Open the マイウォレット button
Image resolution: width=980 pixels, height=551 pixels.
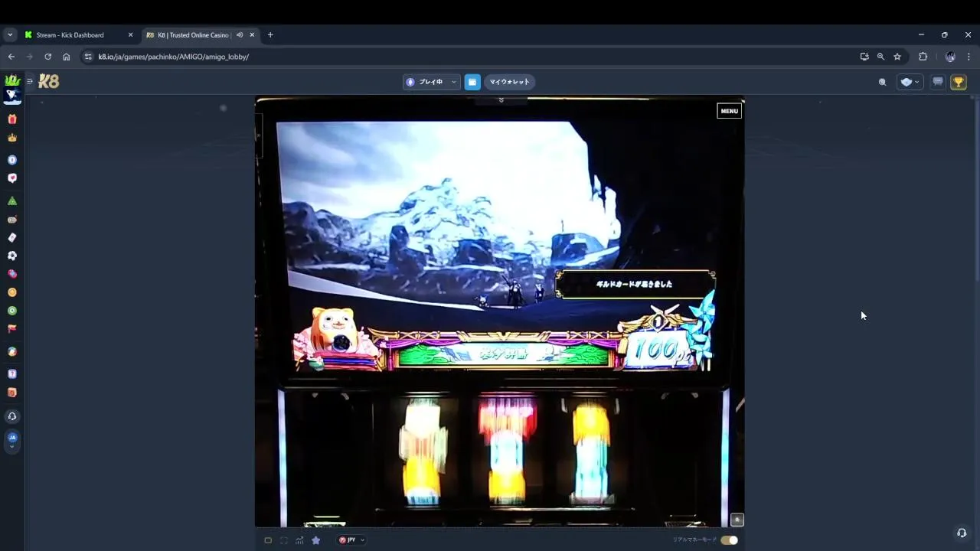coord(509,82)
